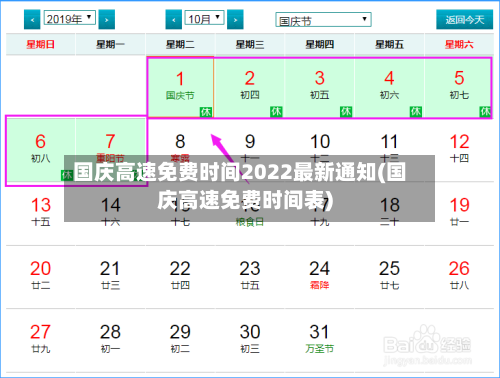
Task: Click the 休 badge on October 3
Action: coord(346,112)
